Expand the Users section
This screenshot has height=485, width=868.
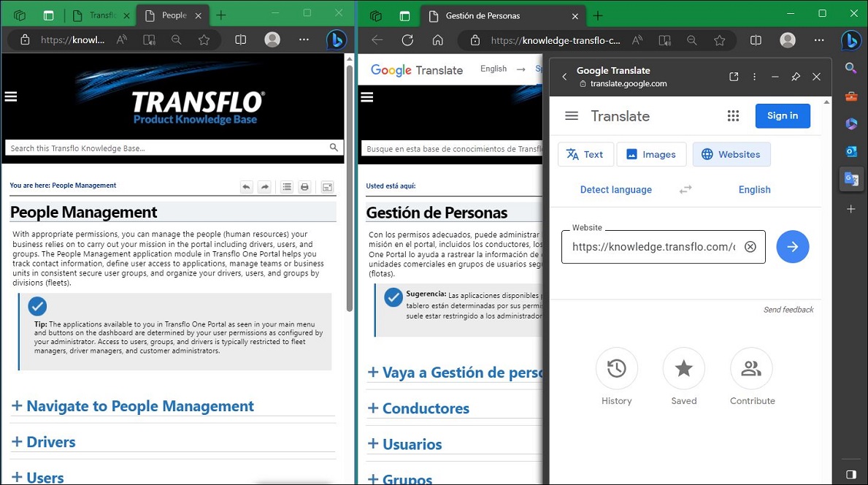[x=38, y=477]
